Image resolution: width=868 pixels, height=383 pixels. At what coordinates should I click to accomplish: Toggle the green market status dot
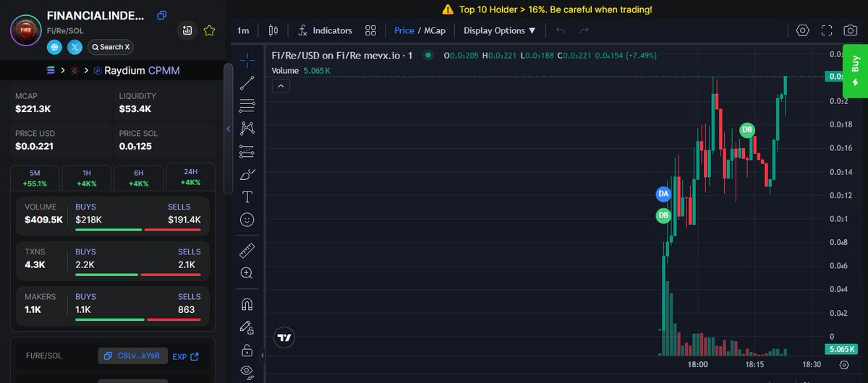point(428,56)
